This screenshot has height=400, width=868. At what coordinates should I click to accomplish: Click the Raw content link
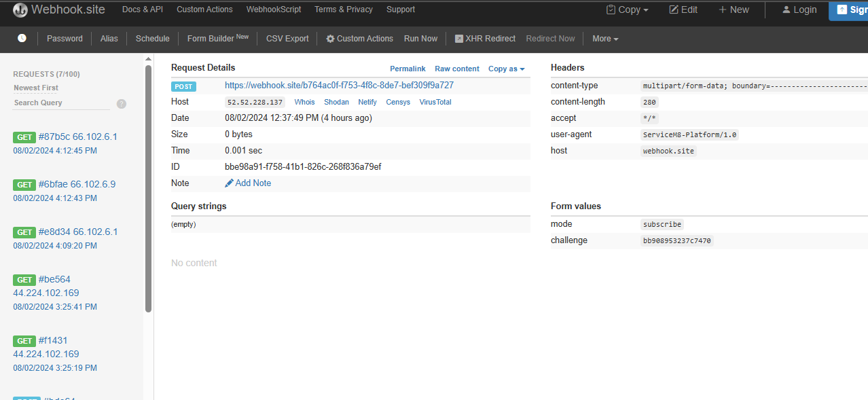coord(457,69)
